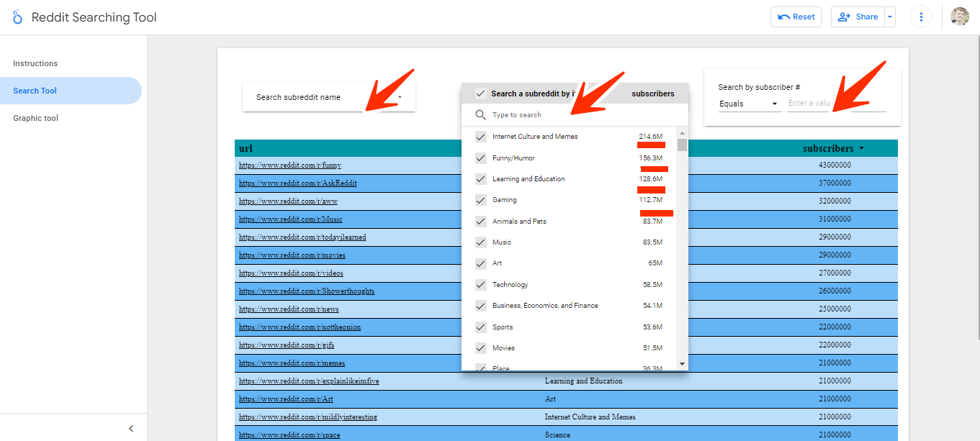The height and width of the screenshot is (441, 980).
Task: Open the Equals condition dropdown
Action: (x=749, y=104)
